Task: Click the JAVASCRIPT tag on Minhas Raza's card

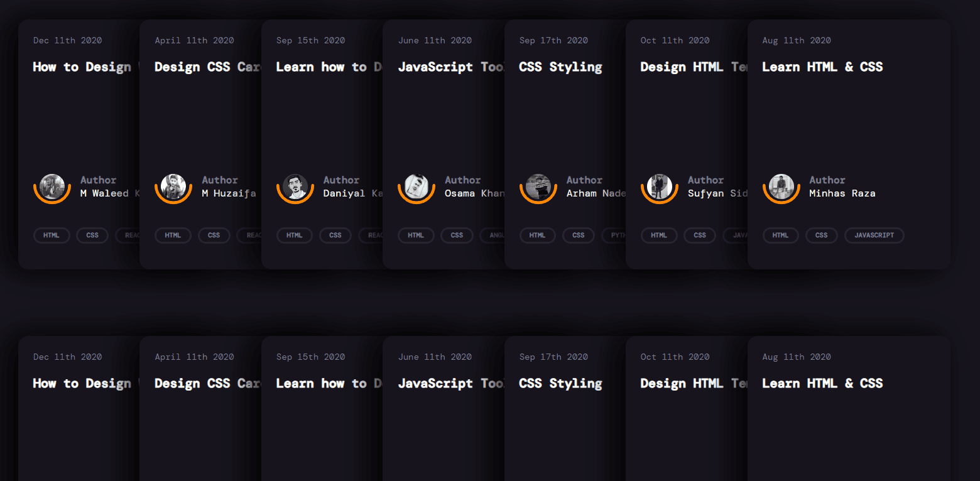Action: (x=874, y=235)
